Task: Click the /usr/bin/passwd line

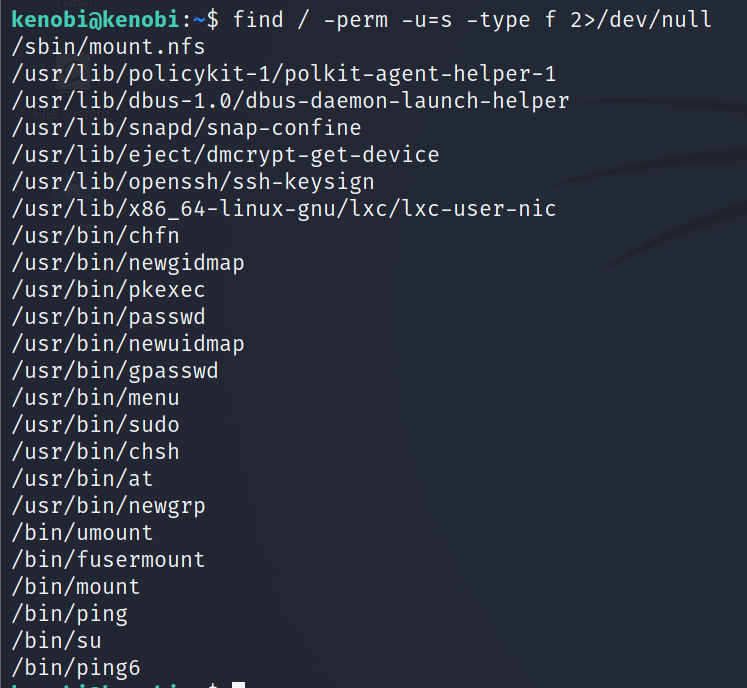Action: [109, 317]
